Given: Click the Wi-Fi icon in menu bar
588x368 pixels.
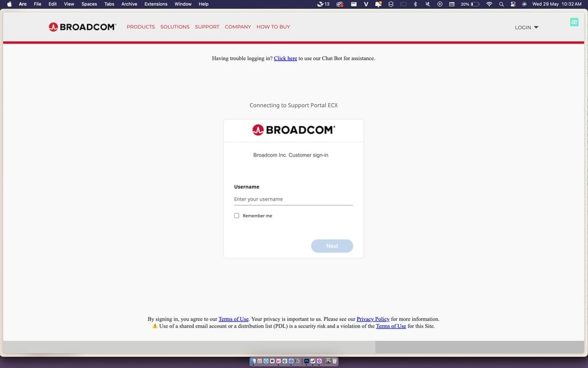Looking at the screenshot, I should [489, 4].
